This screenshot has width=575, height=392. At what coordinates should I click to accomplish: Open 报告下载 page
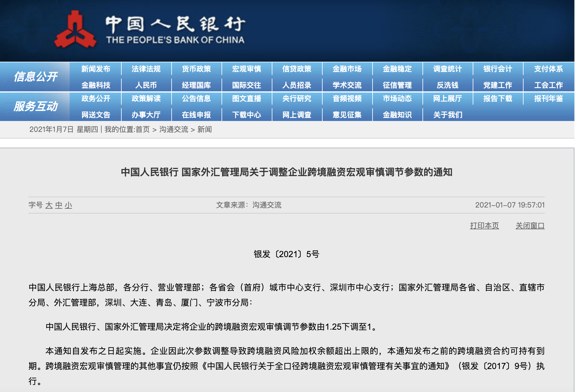(x=498, y=99)
